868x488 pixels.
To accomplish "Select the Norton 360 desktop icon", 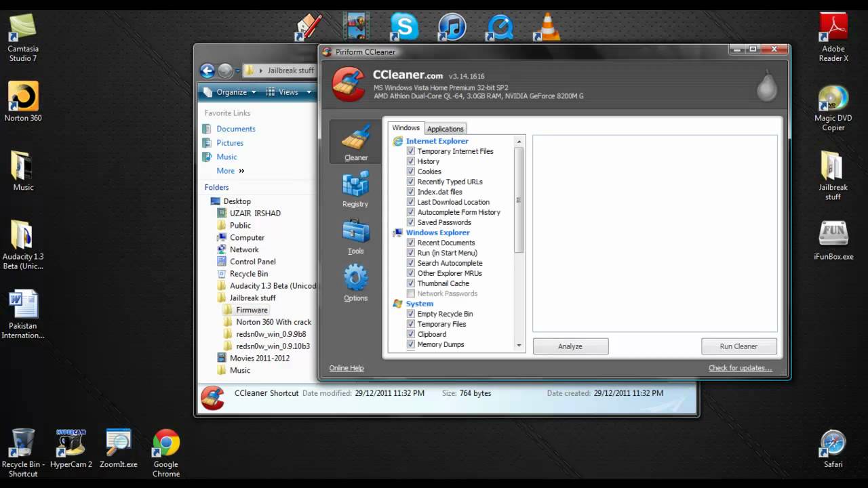I will click(x=22, y=102).
